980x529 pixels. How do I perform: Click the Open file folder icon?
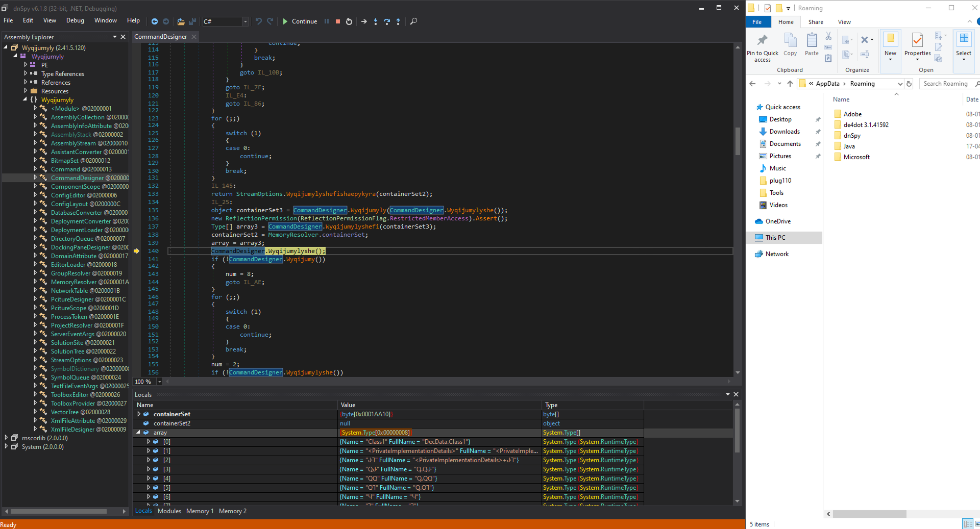181,21
